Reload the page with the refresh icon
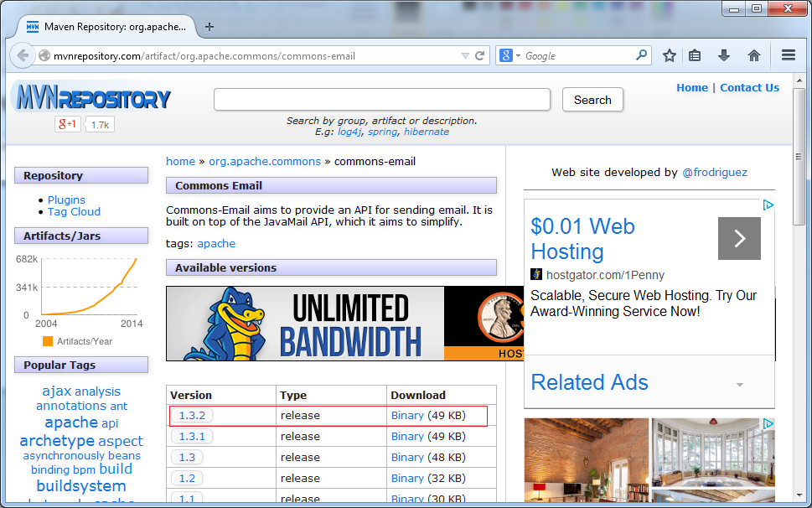 (480, 55)
